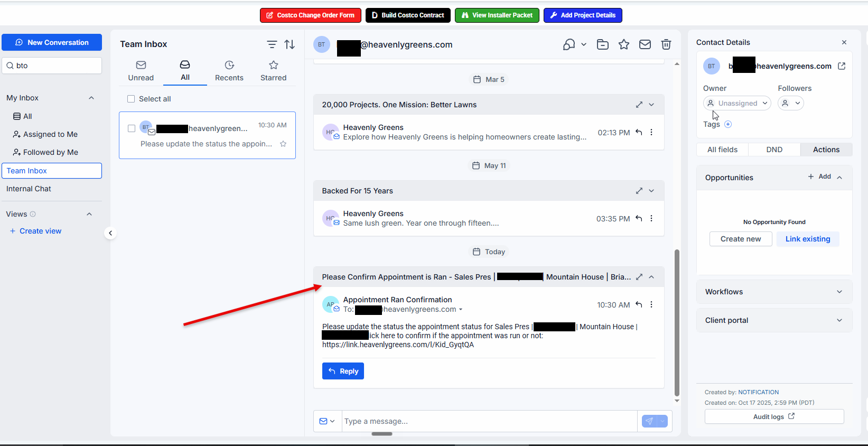This screenshot has width=868, height=446.
Task: Open assign-user icon in conversation header
Action: point(569,44)
